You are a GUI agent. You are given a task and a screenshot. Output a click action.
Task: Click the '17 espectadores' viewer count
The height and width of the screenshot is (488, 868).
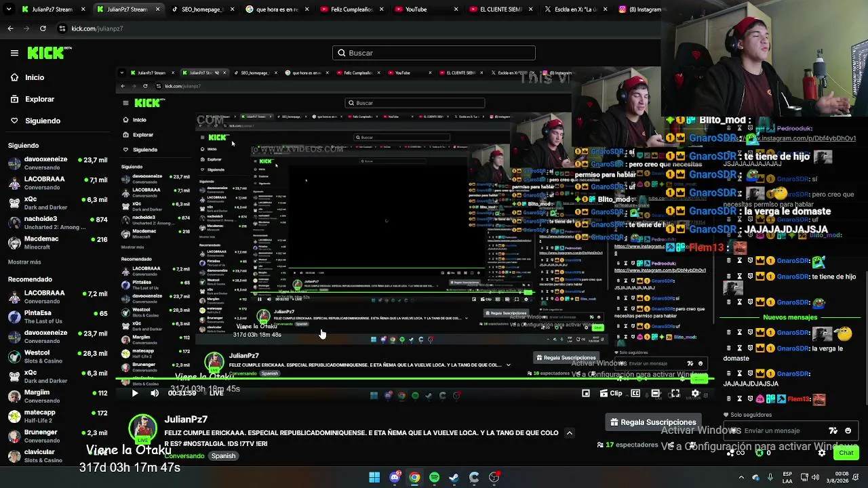click(627, 445)
